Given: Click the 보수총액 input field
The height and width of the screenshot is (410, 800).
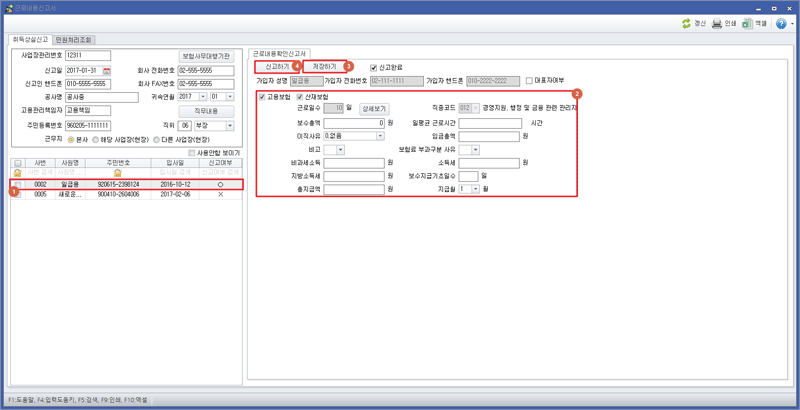Looking at the screenshot, I should (x=353, y=123).
